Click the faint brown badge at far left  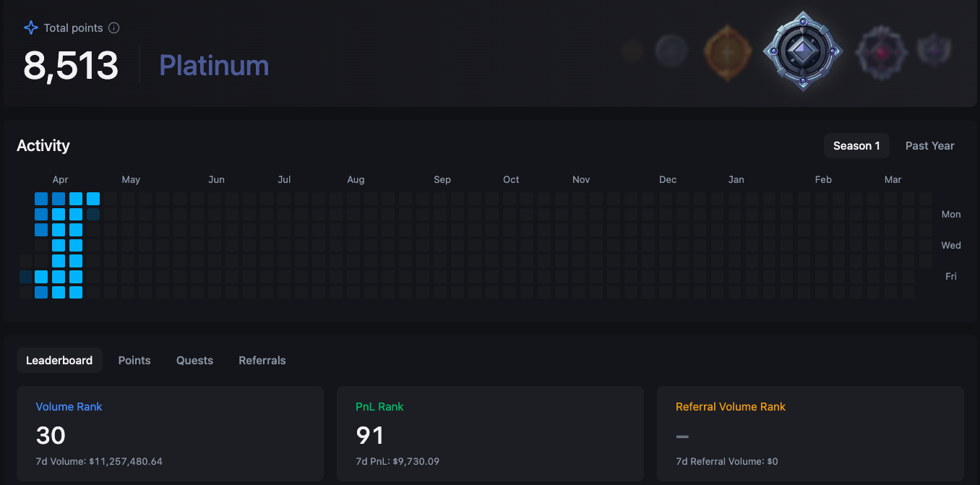[632, 51]
